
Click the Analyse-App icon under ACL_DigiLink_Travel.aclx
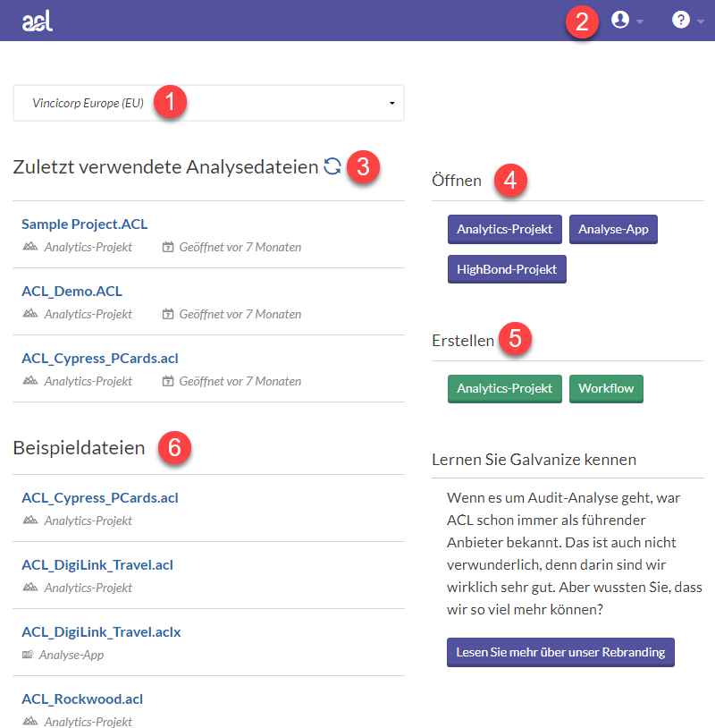point(28,655)
